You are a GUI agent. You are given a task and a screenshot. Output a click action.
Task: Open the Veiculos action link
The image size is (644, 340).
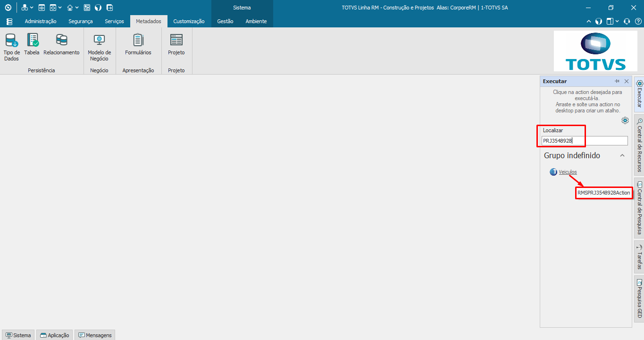pyautogui.click(x=568, y=172)
